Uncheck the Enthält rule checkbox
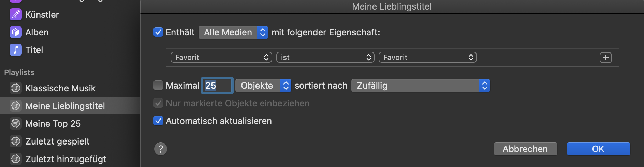This screenshot has width=644, height=167. [158, 32]
